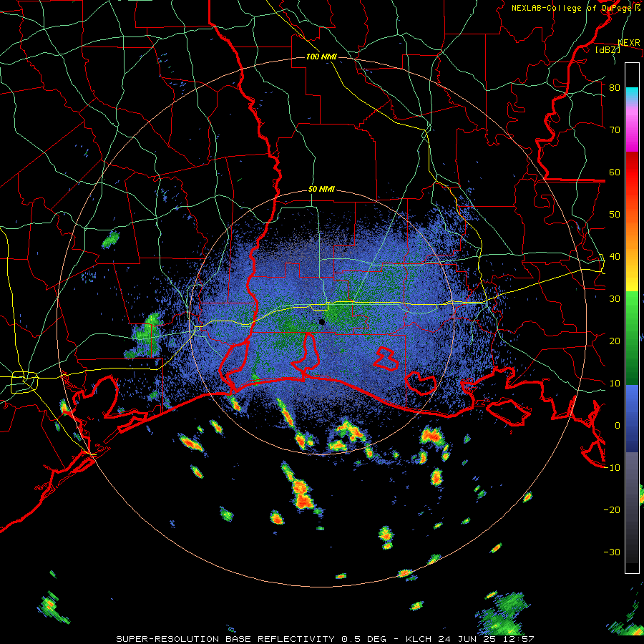Click the -20 value on the dBZ scale
The height and width of the screenshot is (644, 644).
click(612, 510)
